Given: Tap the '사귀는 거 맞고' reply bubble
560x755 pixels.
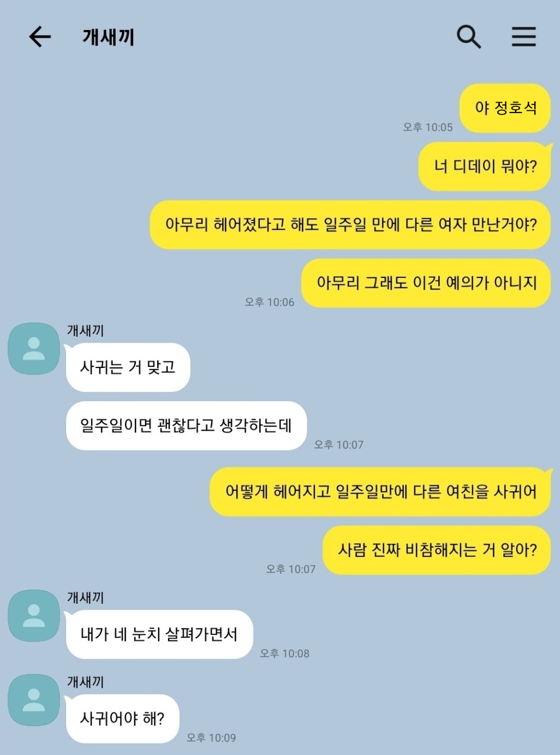Looking at the screenshot, I should click(x=128, y=367).
